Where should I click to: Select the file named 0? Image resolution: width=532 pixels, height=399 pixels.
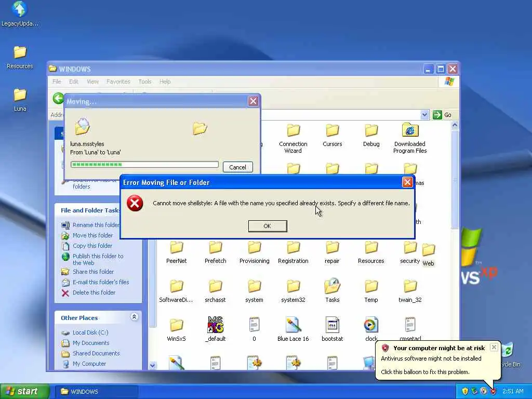click(x=254, y=329)
